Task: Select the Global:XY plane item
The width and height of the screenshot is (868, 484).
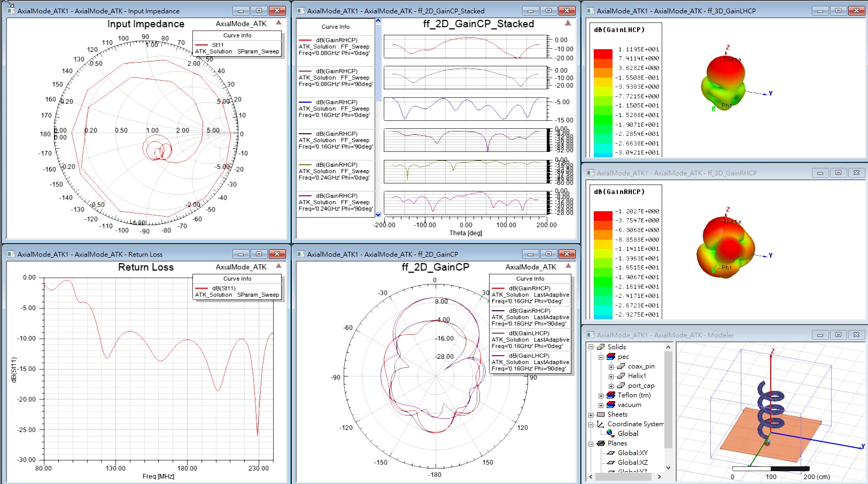Action: tap(633, 453)
